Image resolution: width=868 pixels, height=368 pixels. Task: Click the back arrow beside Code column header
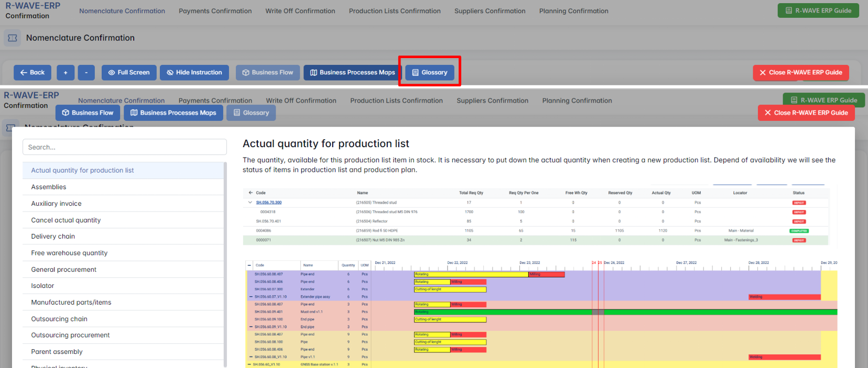[251, 193]
